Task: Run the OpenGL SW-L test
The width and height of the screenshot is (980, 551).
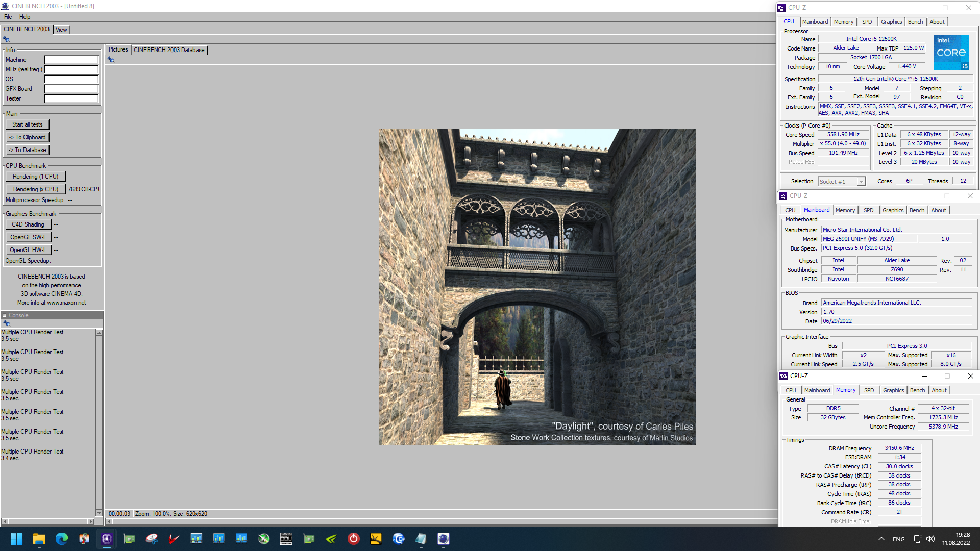Action: (x=28, y=237)
